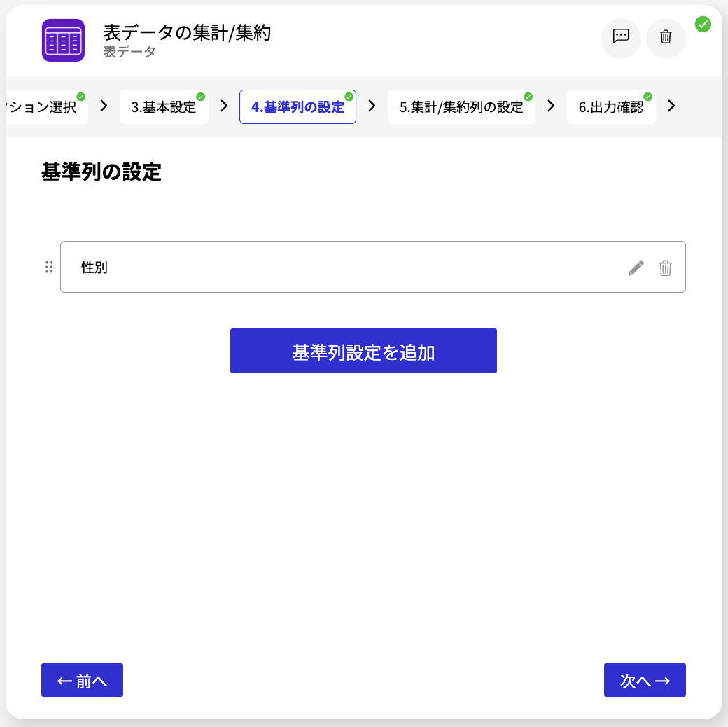This screenshot has height=727, width=728.
Task: Select the 性別 column row field
Action: pyautogui.click(x=373, y=267)
